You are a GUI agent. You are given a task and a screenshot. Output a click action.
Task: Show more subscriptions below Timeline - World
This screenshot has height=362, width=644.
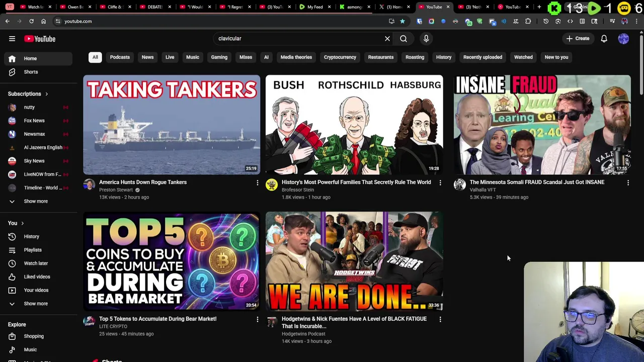(38, 201)
